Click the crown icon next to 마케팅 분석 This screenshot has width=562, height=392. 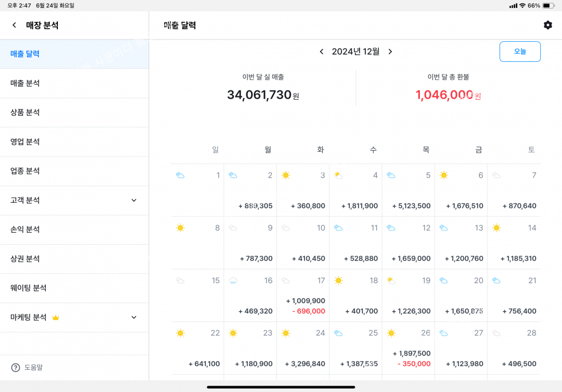pos(56,317)
